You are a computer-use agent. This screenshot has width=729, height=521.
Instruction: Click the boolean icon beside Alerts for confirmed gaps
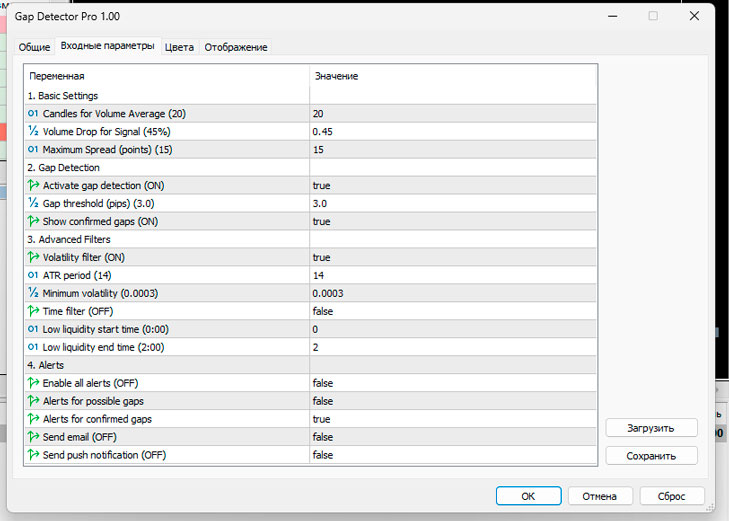click(33, 419)
